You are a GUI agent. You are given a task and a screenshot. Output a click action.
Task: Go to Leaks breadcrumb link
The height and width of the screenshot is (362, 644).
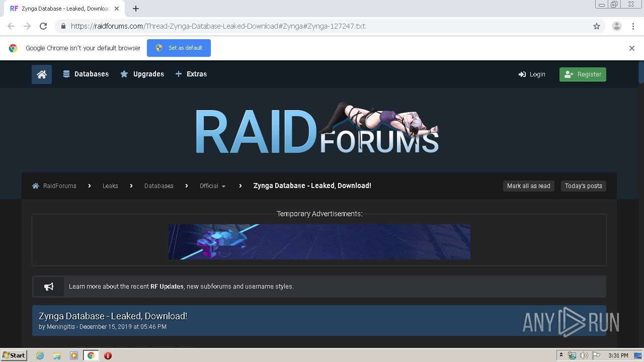pyautogui.click(x=110, y=186)
